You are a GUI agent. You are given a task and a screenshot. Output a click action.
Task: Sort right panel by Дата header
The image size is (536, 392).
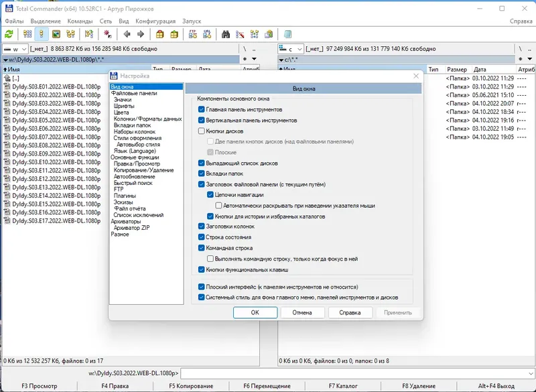494,70
